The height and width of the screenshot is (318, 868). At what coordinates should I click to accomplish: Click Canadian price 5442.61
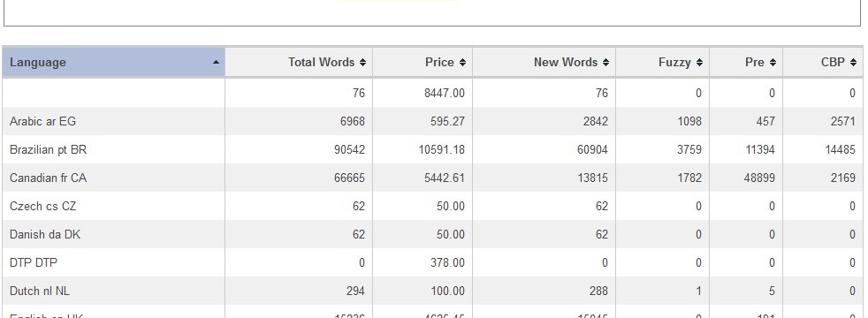click(x=445, y=178)
